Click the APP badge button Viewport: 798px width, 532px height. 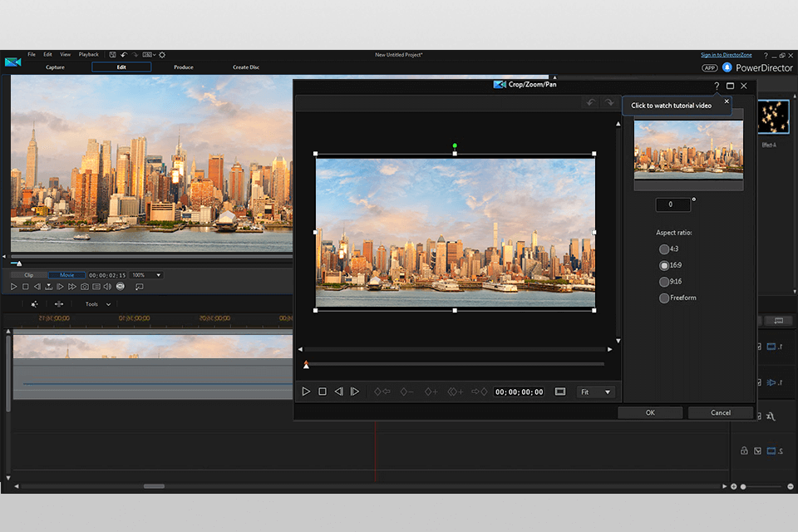pos(709,67)
